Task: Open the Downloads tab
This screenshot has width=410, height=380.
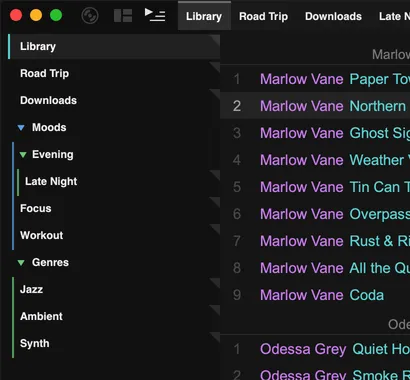Action: [333, 16]
